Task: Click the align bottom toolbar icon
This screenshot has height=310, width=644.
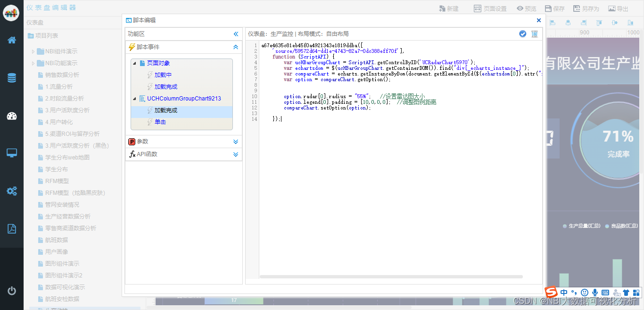Action: [x=630, y=23]
